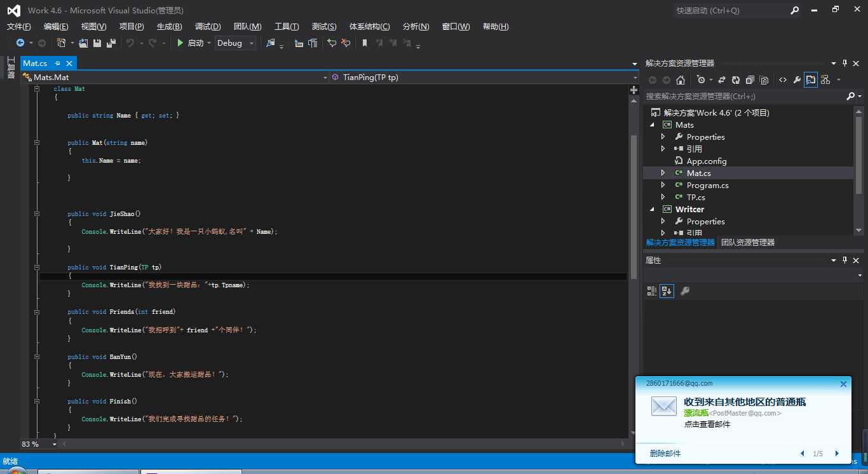This screenshot has width=868, height=474.
Task: Click the Properties wrench in Solution Explorer toolbar
Action: [x=797, y=80]
